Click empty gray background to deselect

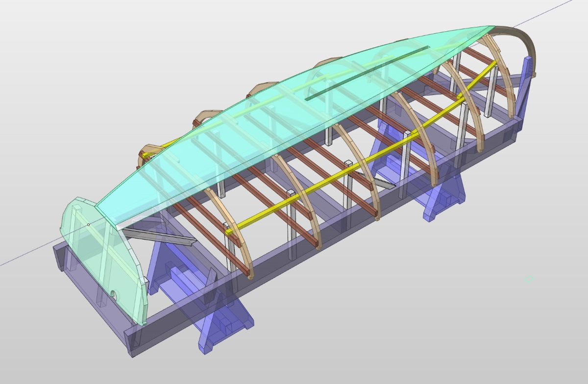pos(490,333)
